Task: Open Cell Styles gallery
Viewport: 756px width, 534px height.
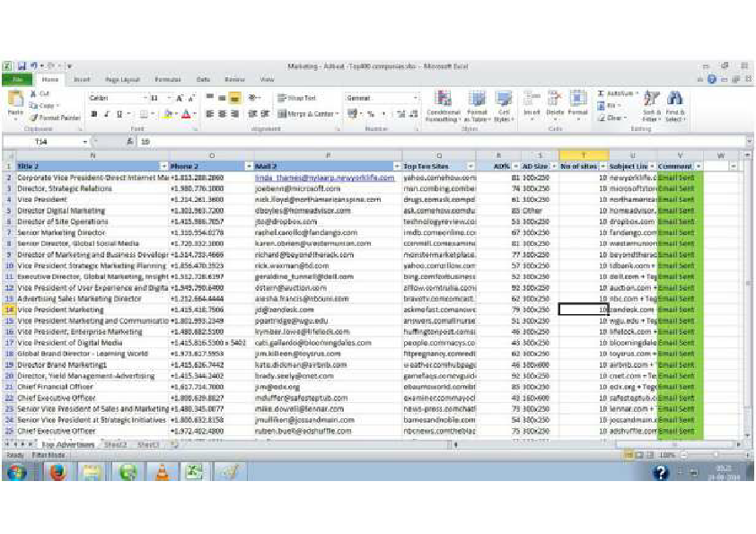Action: click(x=504, y=107)
